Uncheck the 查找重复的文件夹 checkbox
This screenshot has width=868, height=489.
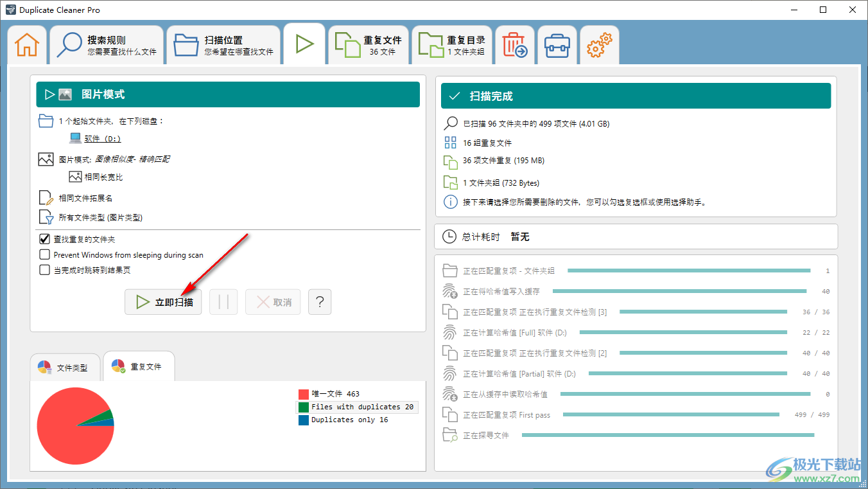click(x=45, y=239)
